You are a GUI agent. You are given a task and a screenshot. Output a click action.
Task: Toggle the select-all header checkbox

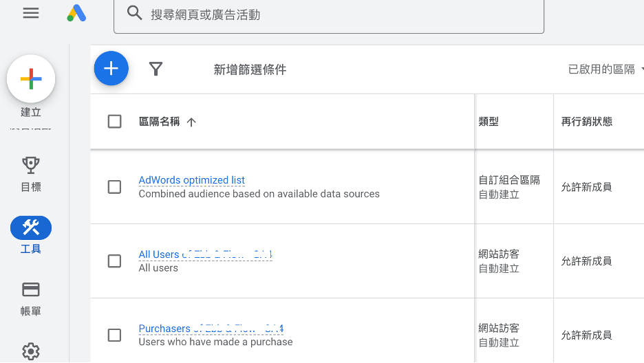(115, 122)
